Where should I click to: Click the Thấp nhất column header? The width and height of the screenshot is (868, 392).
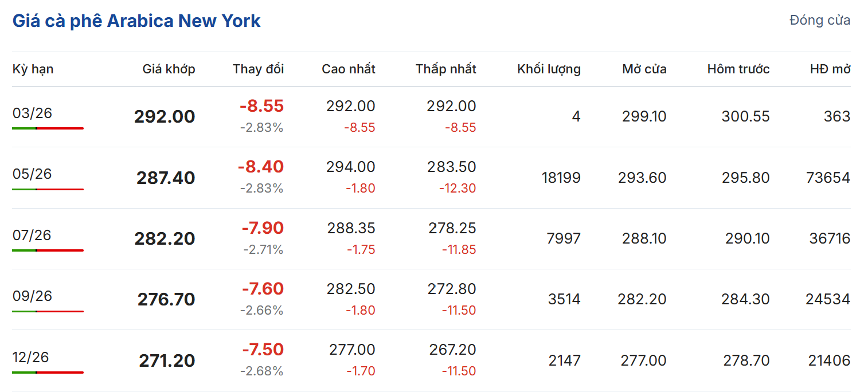point(445,69)
